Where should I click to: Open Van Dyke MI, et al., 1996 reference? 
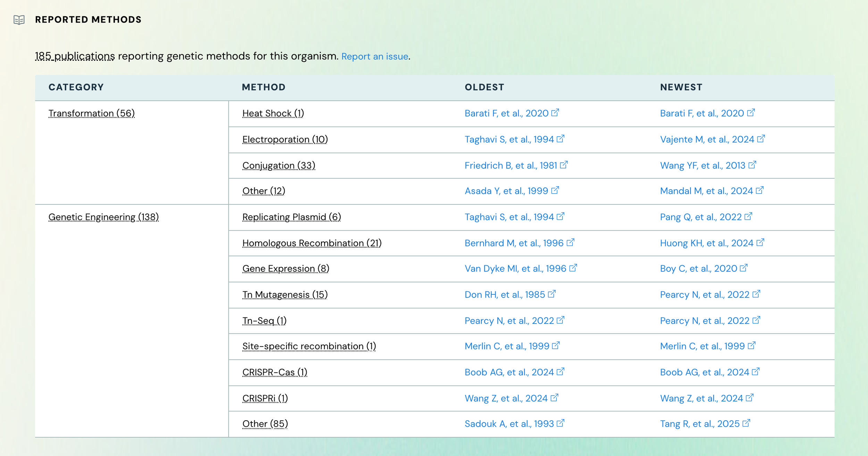click(x=515, y=268)
